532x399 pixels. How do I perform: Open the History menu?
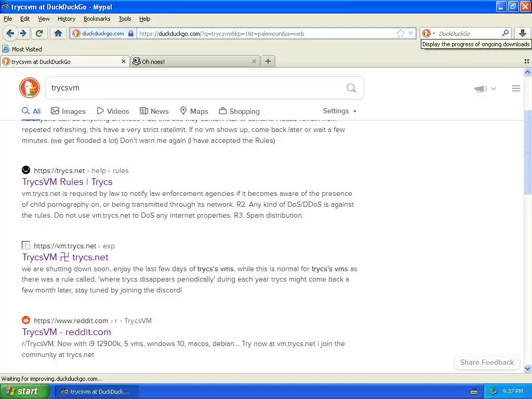click(66, 19)
